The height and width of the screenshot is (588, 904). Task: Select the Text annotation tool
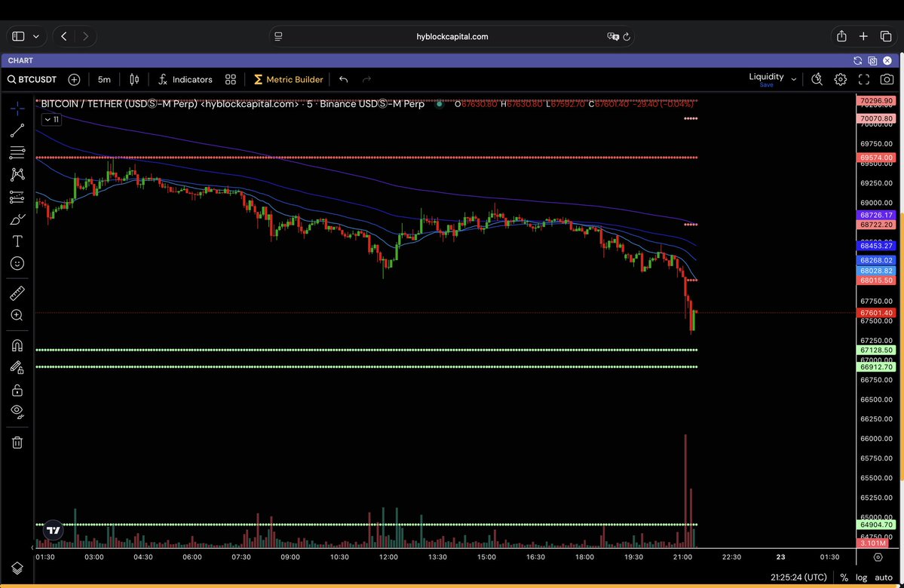coord(17,241)
